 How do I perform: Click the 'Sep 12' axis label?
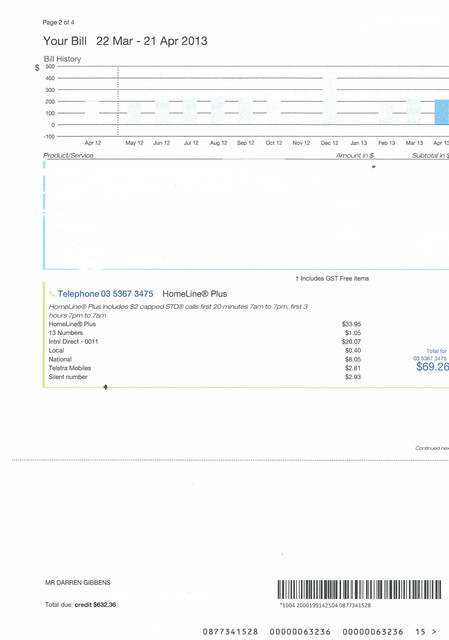pos(245,143)
